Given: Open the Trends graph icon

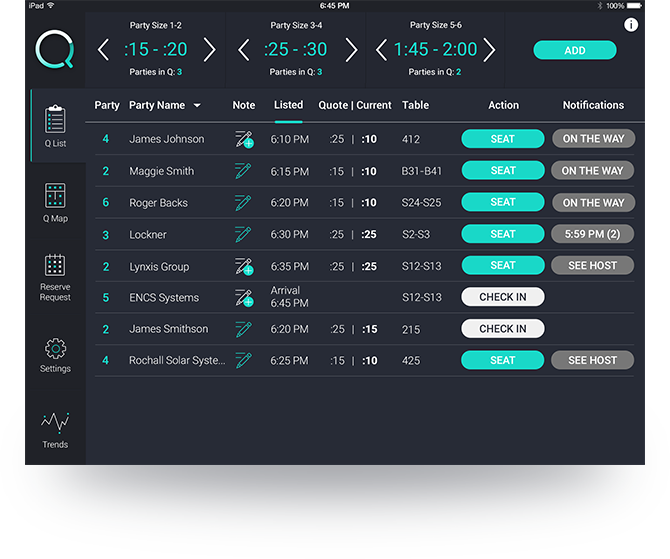Looking at the screenshot, I should click(x=55, y=423).
